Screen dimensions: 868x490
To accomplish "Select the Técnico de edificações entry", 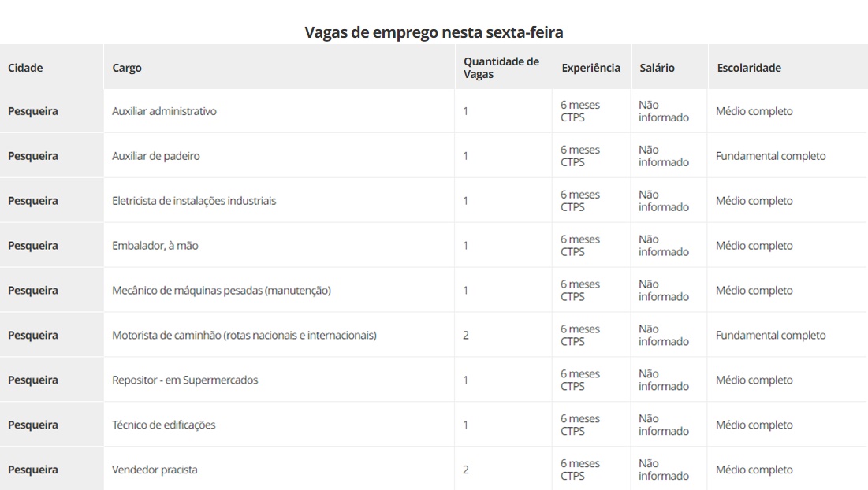I will pos(164,425).
